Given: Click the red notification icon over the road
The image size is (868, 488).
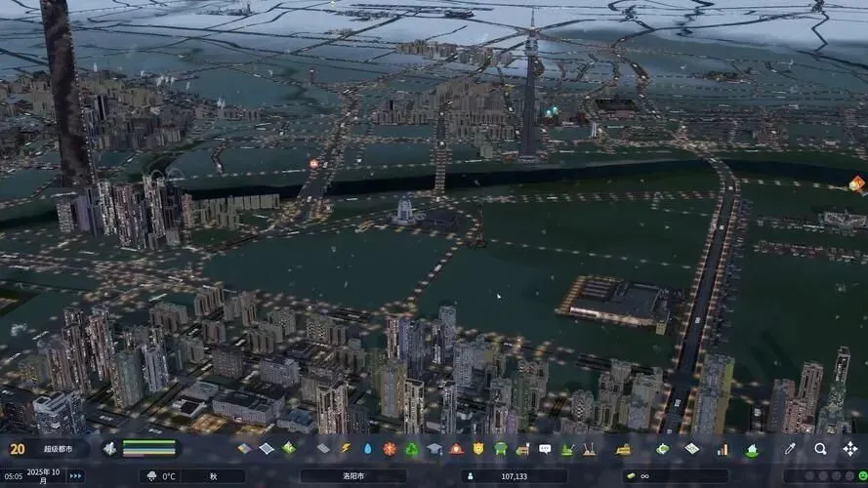Looking at the screenshot, I should point(313,164).
